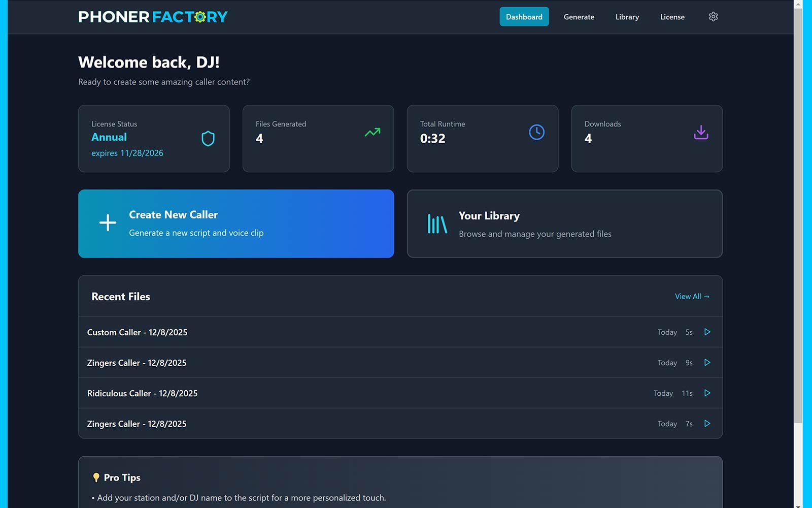Play the first Zingers Caller 9s clip
812x508 pixels.
click(x=707, y=363)
